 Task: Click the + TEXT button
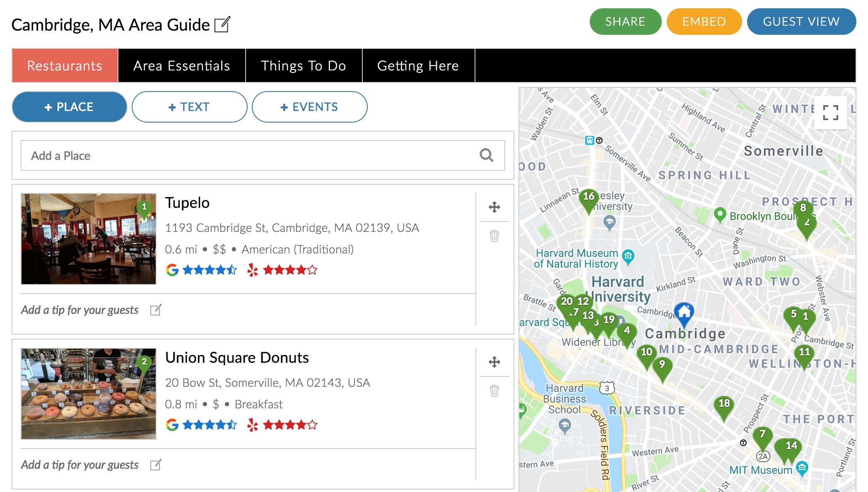coord(189,107)
